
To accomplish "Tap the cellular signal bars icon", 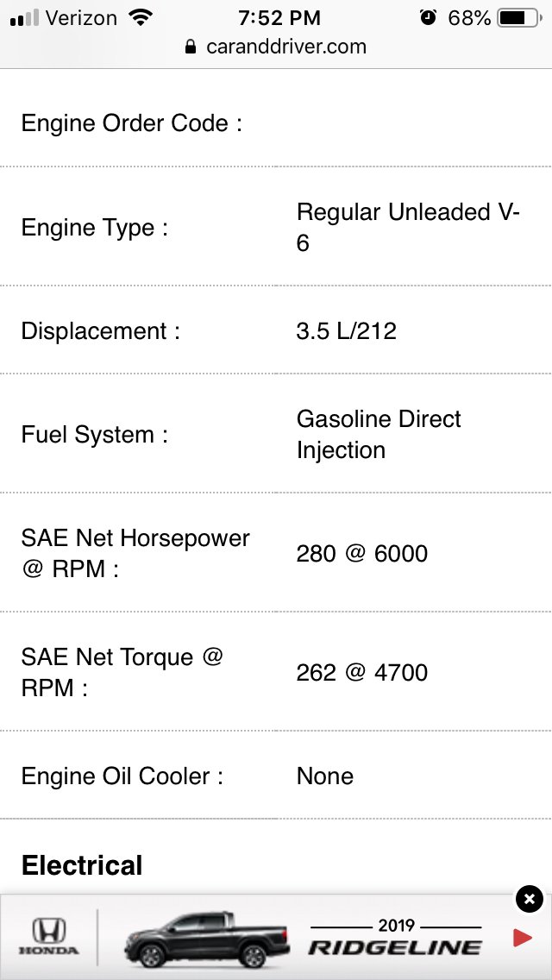I will pos(24,19).
